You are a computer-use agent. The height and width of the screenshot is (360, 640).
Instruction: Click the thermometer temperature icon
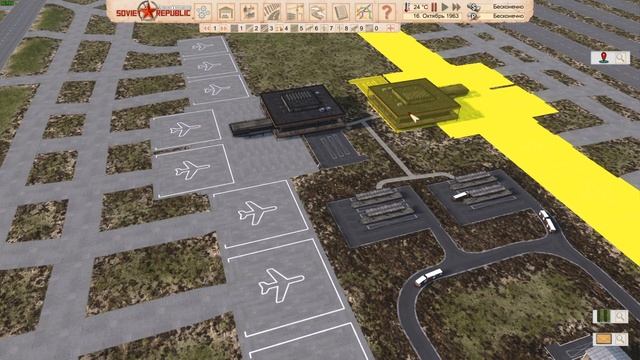tap(407, 7)
